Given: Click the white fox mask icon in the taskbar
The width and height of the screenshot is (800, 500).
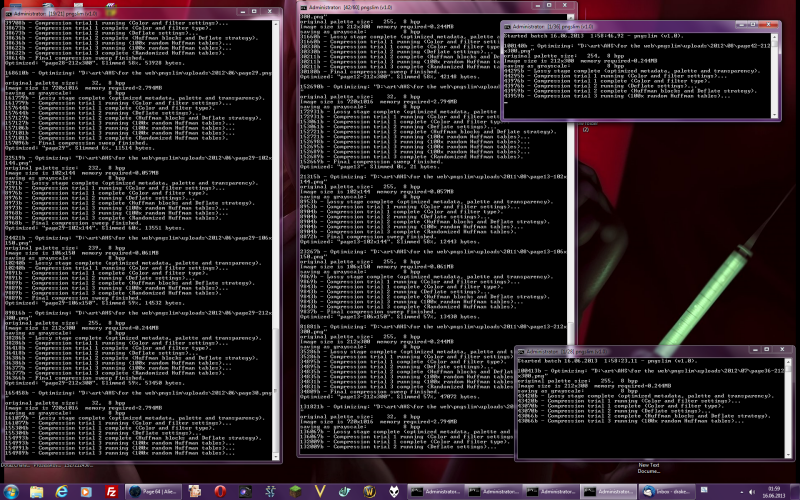Looking at the screenshot, I should pyautogui.click(x=394, y=492).
